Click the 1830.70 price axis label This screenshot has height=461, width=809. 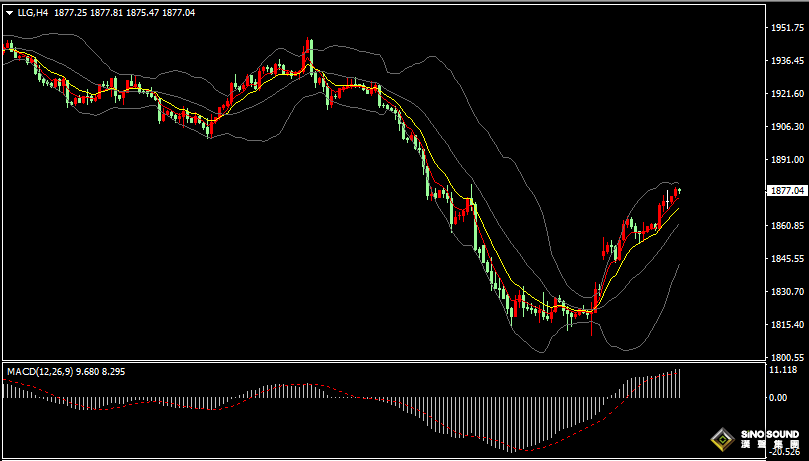786,292
